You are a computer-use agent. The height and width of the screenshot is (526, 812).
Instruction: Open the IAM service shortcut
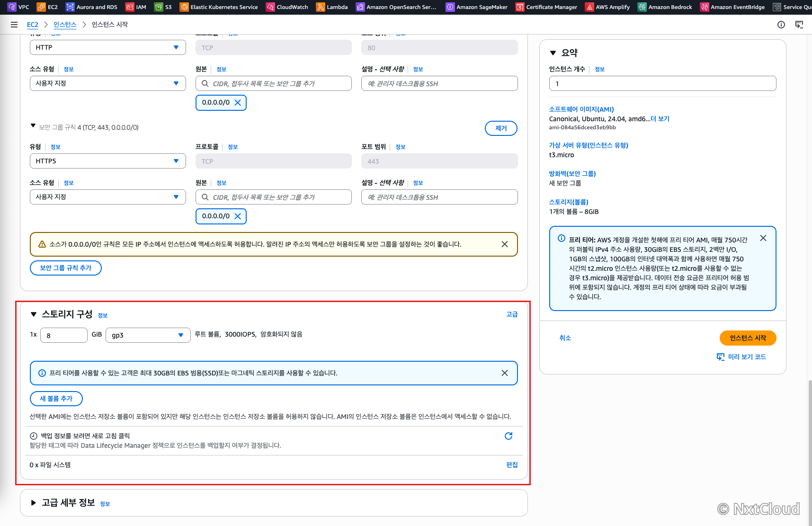pos(136,7)
